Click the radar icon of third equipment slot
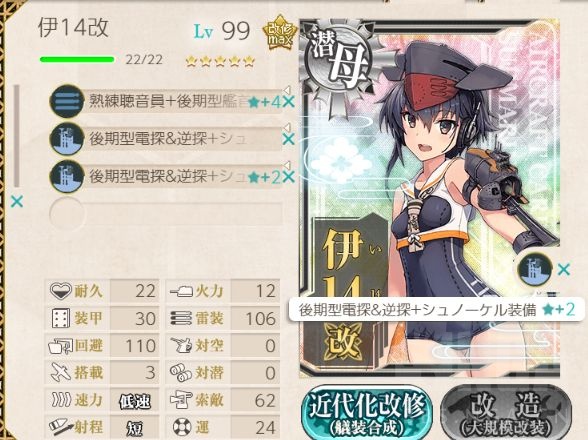588x440 pixels. click(x=67, y=176)
